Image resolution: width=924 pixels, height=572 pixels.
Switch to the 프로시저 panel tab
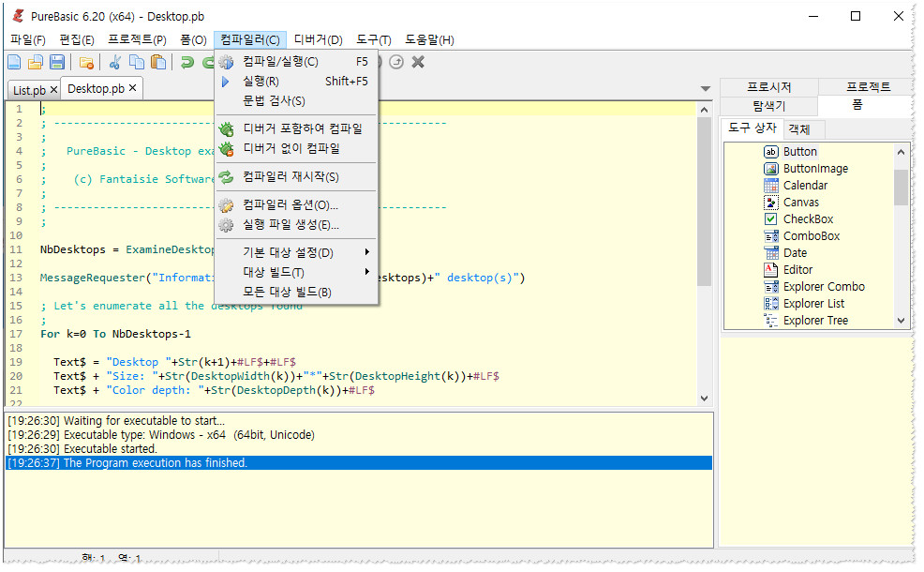pyautogui.click(x=769, y=87)
